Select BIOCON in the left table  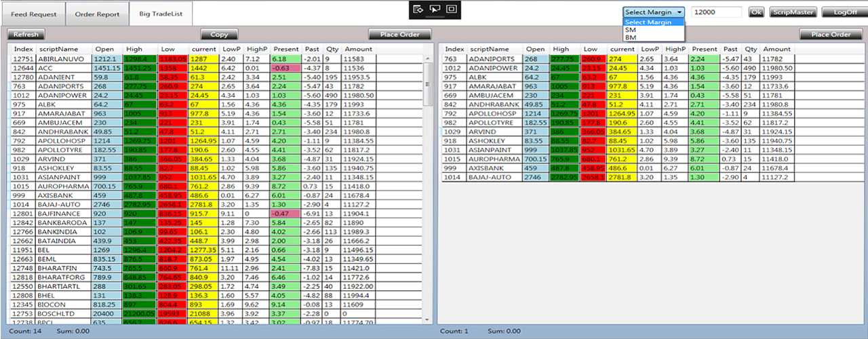point(216,304)
